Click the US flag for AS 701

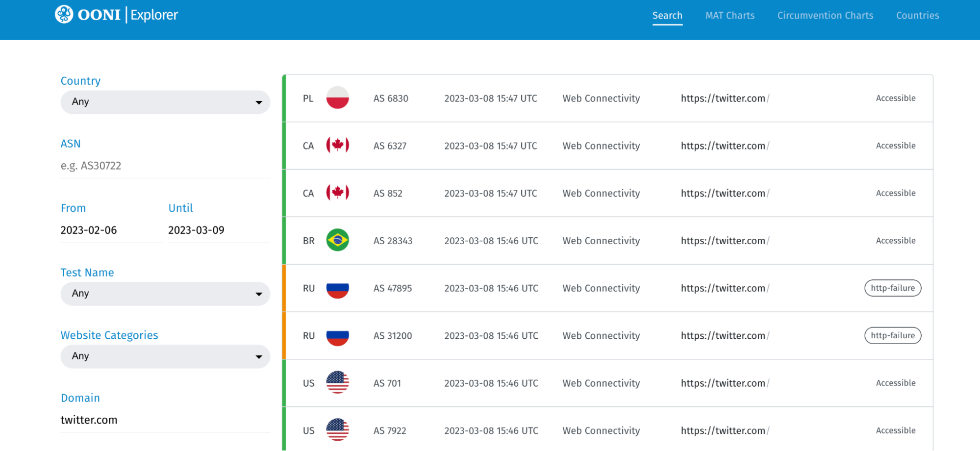tap(337, 383)
